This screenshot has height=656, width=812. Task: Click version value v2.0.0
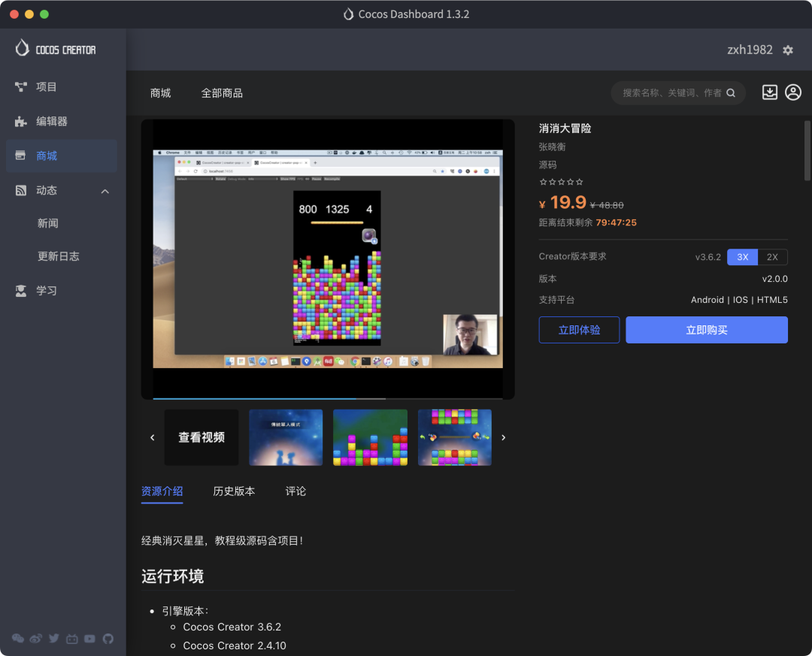(x=774, y=279)
